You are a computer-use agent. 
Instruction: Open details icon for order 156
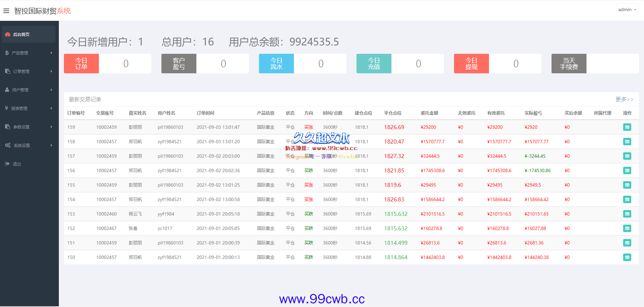click(627, 170)
